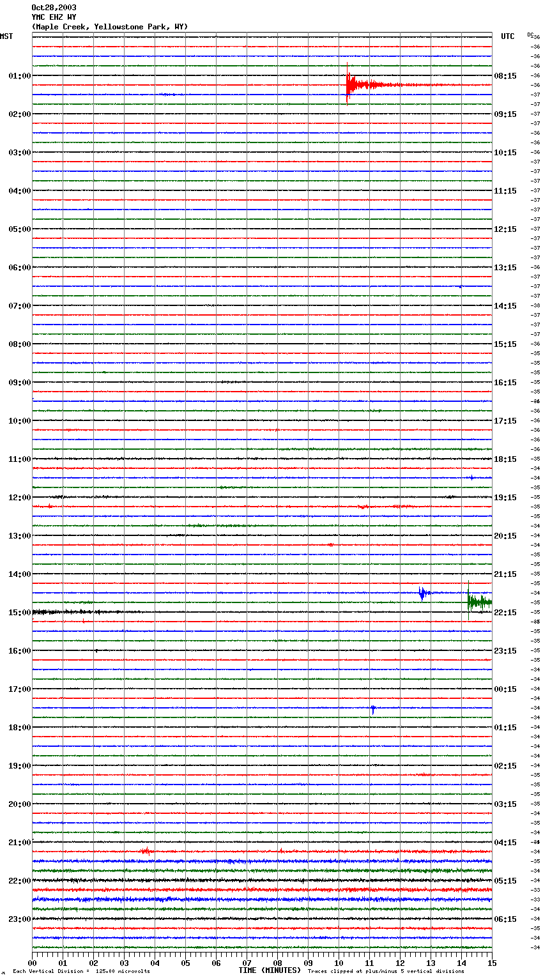Image resolution: width=543 pixels, height=980 pixels.
Task: Select the 17:00 MST time label
Action: [x=20, y=689]
